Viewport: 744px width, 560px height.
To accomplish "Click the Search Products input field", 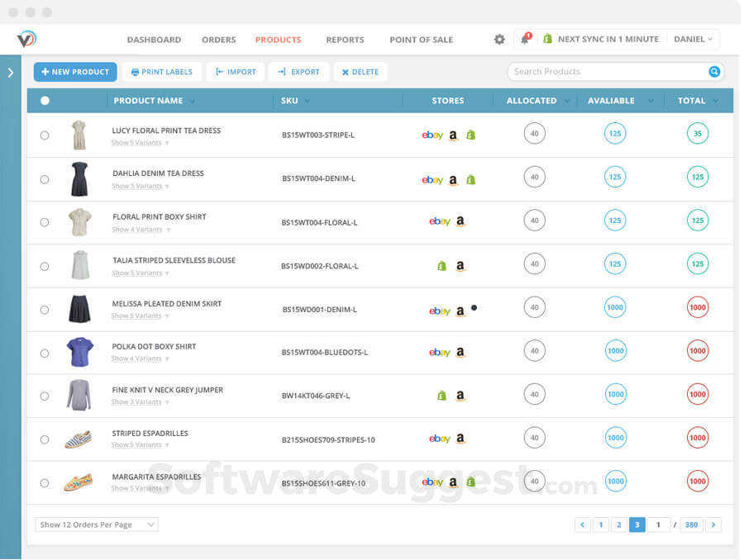I will point(608,72).
